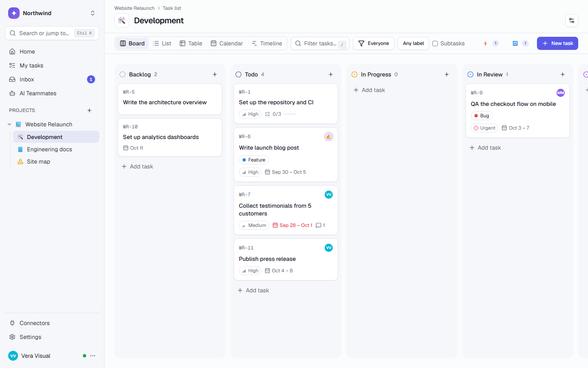
Task: Add a task to Backlog column header plus
Action: [x=215, y=74]
